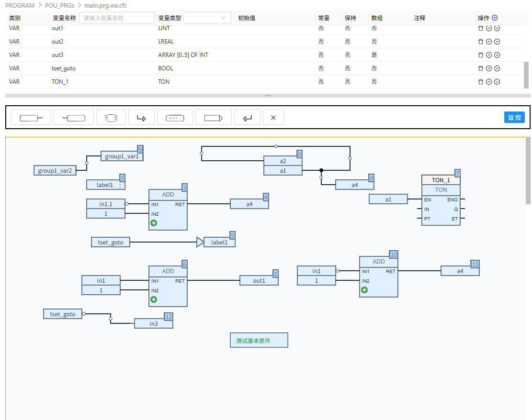Screen dimensions: 532x420
Task: Select the return element tool
Action: [248, 118]
